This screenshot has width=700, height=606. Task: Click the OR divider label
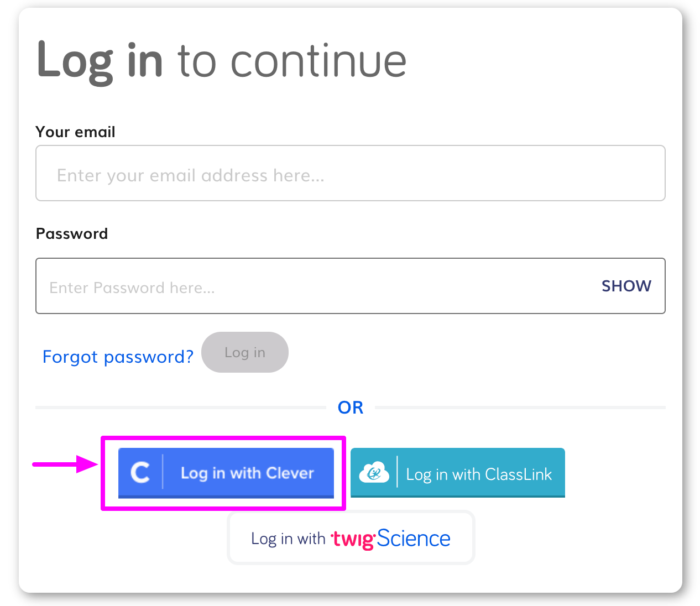(351, 407)
